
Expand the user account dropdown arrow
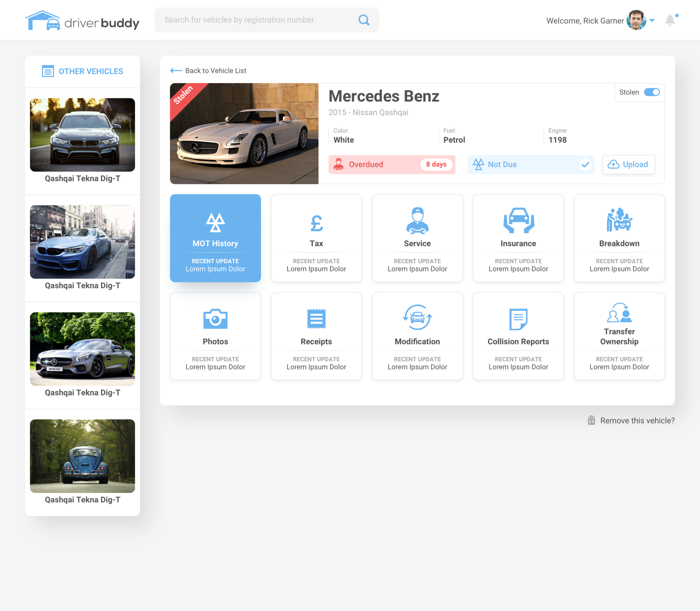(x=652, y=20)
